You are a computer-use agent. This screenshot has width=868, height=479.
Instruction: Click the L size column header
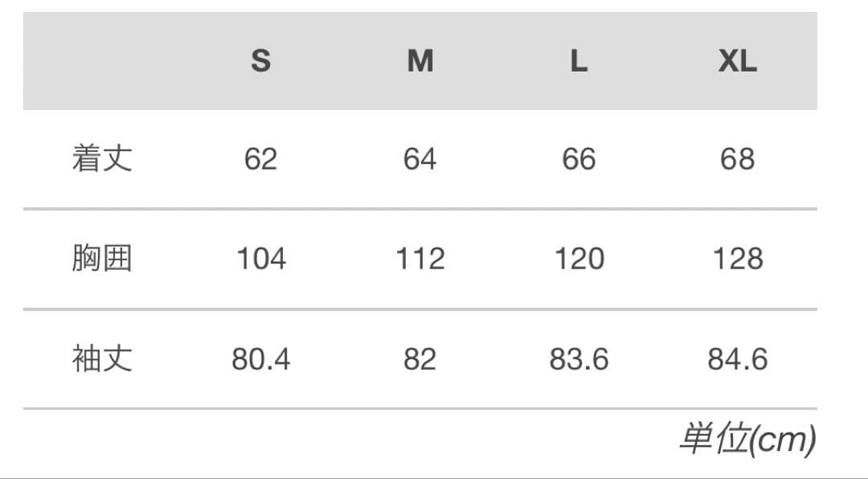point(579,61)
